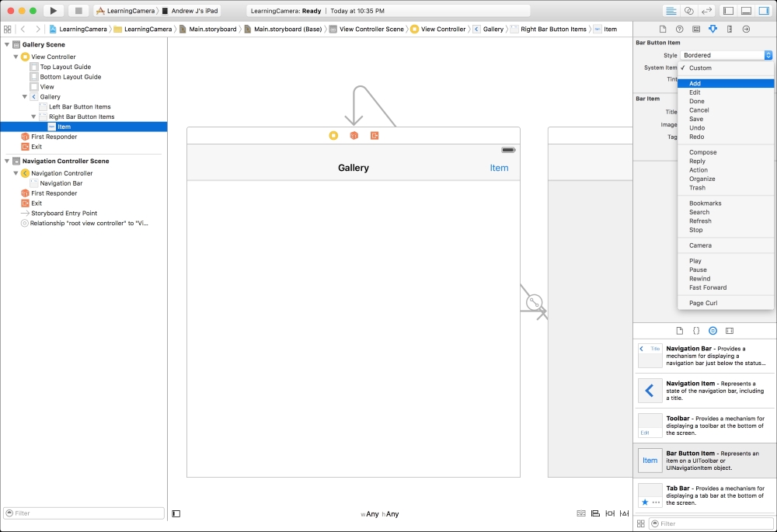Open the Style dropdown showing Bordered

726,55
